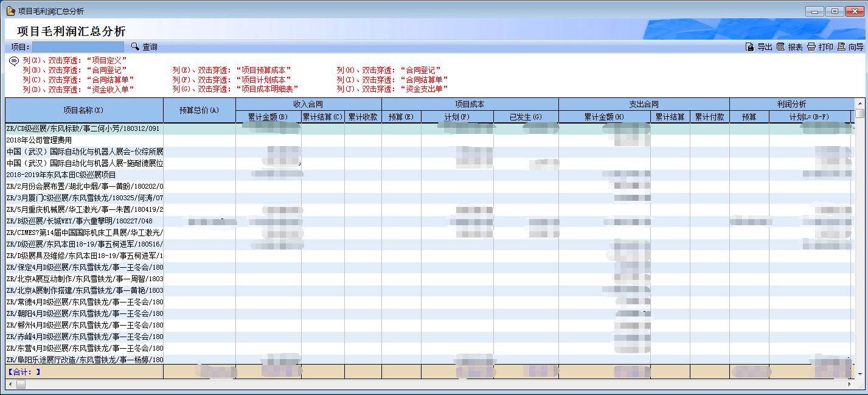Open the 报表 report tool
This screenshot has height=395, width=868.
790,47
